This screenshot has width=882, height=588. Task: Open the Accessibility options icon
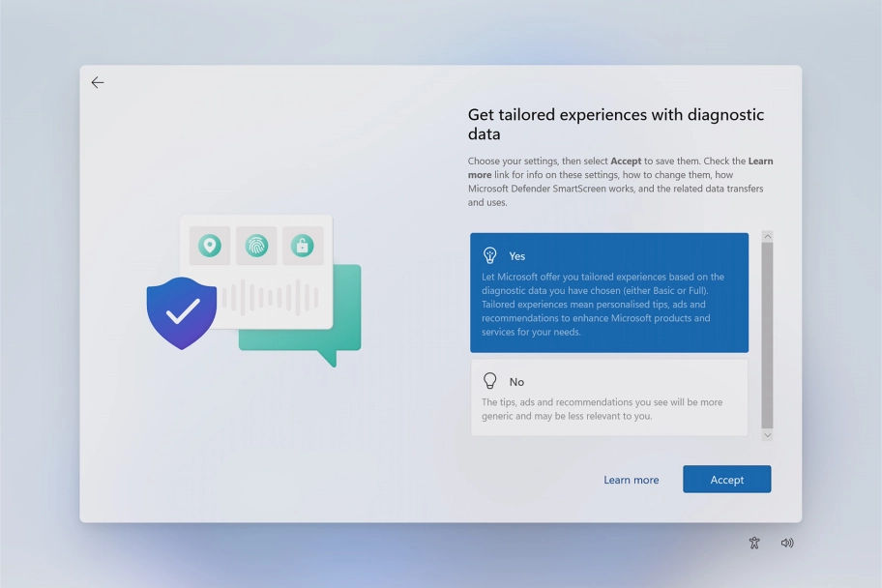(x=754, y=544)
